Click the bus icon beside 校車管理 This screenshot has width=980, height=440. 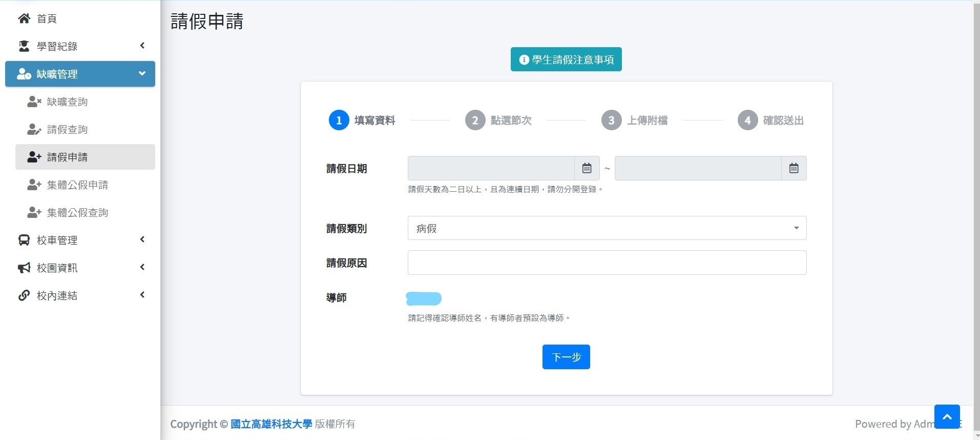[24, 240]
